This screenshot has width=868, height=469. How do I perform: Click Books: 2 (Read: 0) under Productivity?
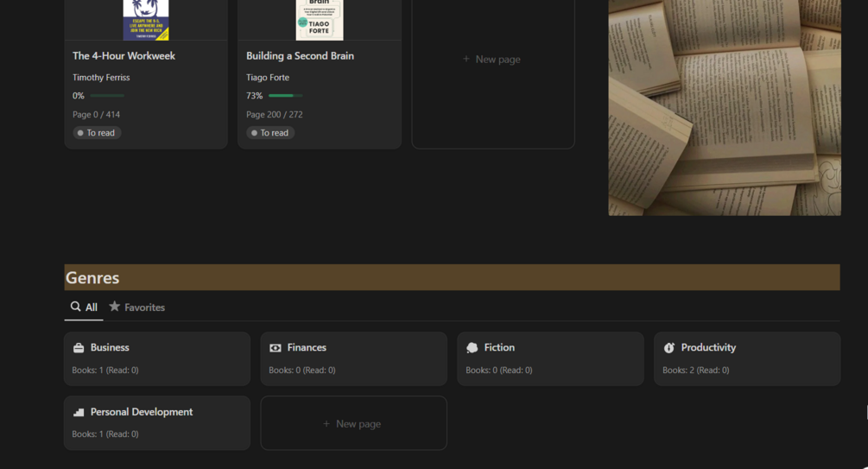pos(696,371)
